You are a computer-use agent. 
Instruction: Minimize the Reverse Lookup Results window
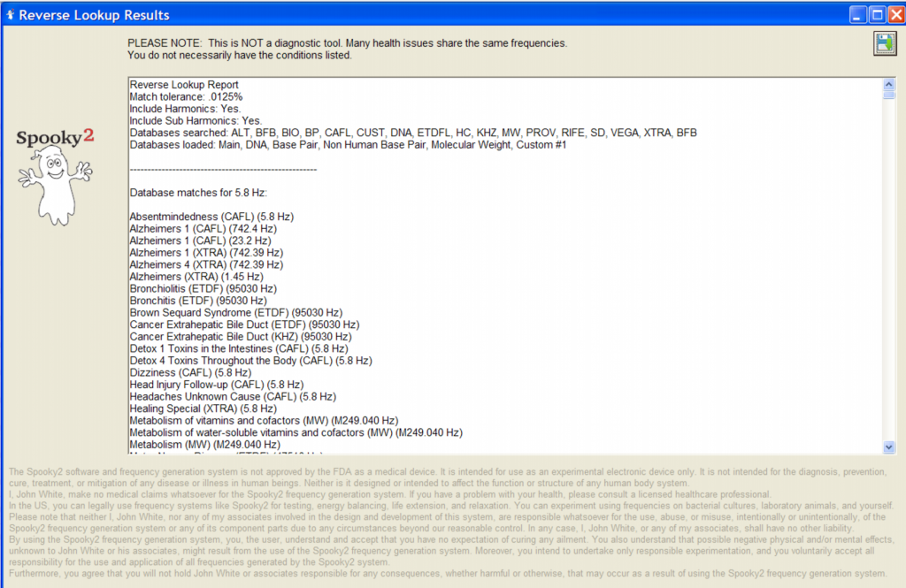[x=857, y=14]
